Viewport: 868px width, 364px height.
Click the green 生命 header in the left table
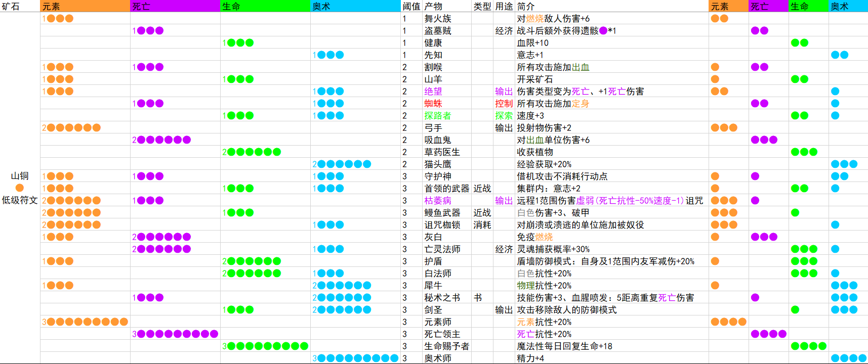coord(265,6)
